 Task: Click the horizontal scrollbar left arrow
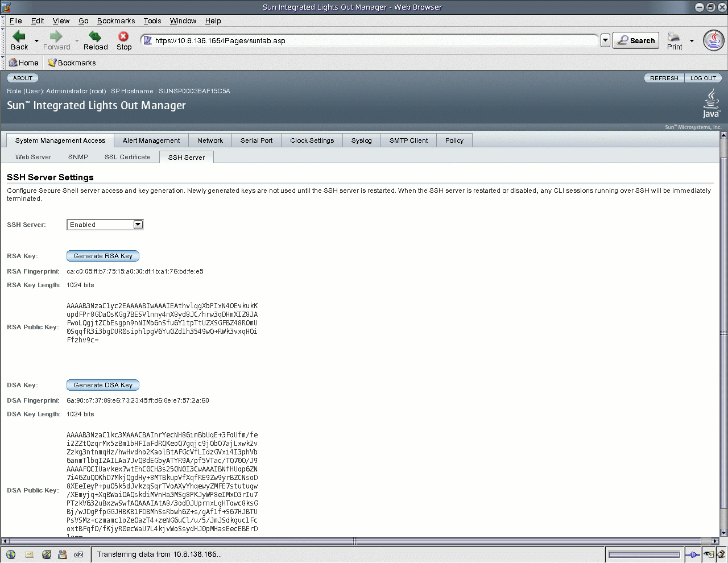pyautogui.click(x=5, y=541)
